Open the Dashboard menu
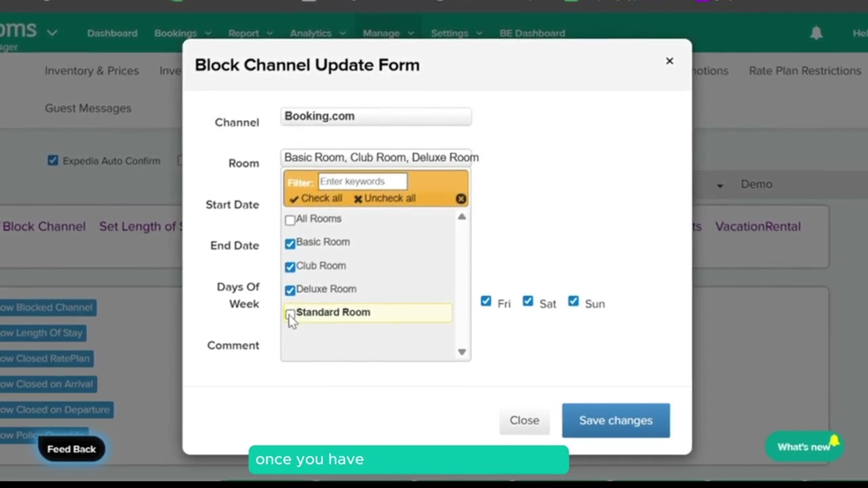 tap(112, 33)
